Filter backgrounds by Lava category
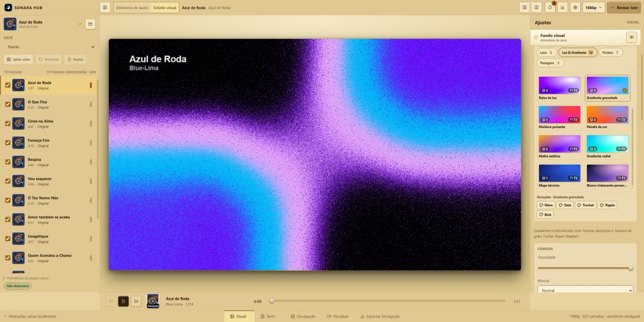 click(546, 53)
